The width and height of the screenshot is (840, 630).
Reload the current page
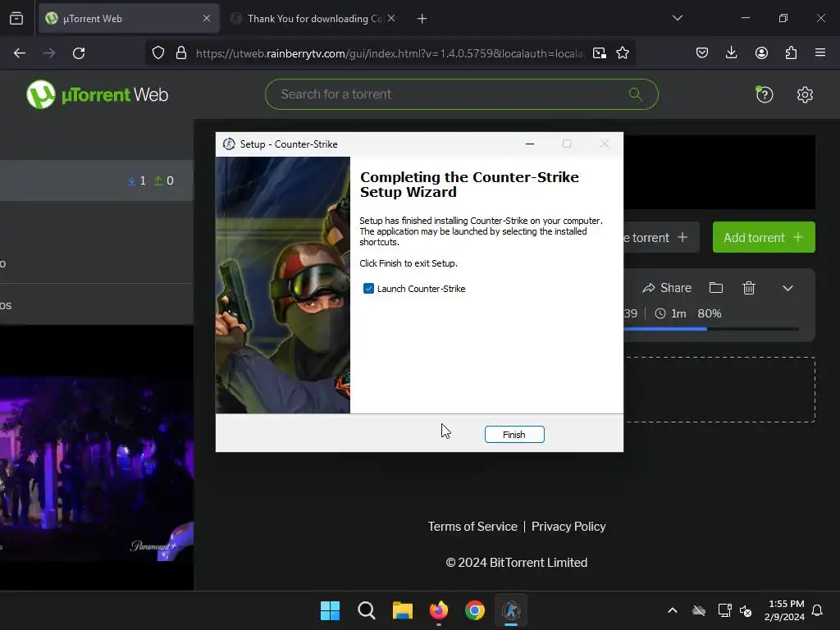[79, 53]
